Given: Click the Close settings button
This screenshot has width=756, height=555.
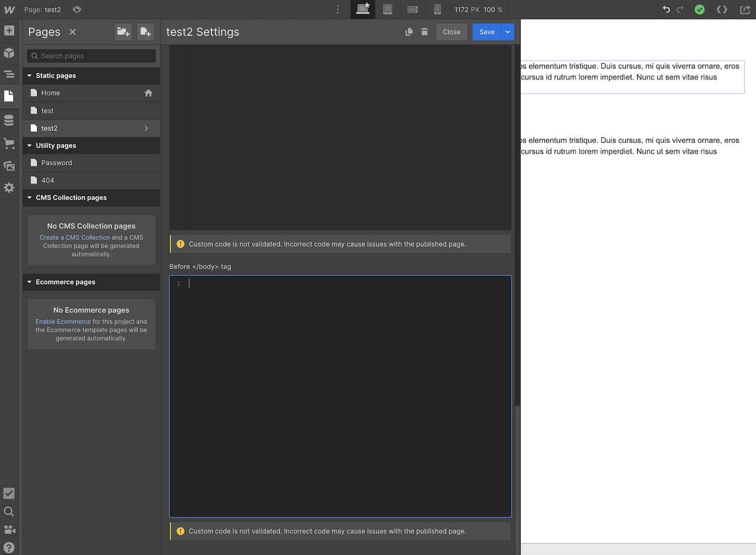Looking at the screenshot, I should coord(451,32).
